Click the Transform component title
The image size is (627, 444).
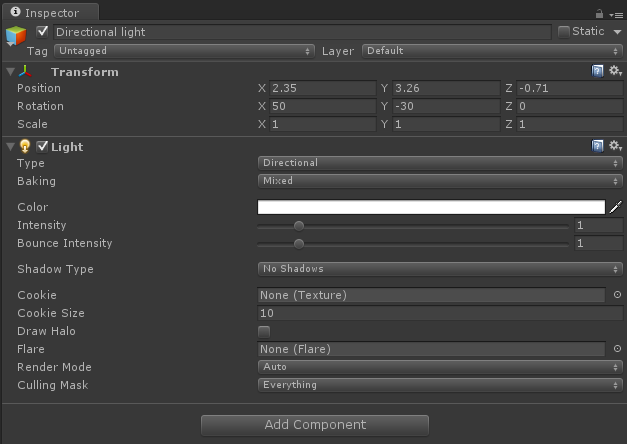pos(85,72)
